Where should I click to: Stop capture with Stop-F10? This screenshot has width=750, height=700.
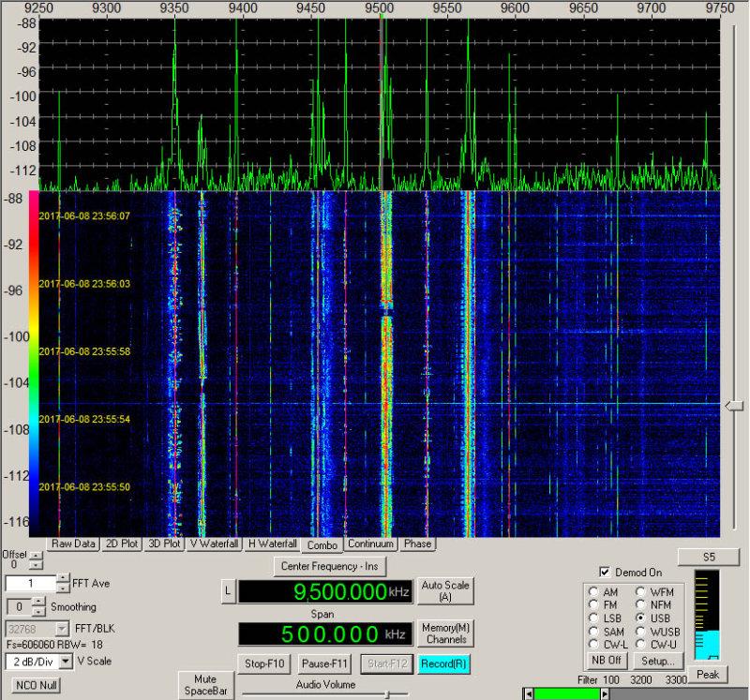tap(264, 663)
